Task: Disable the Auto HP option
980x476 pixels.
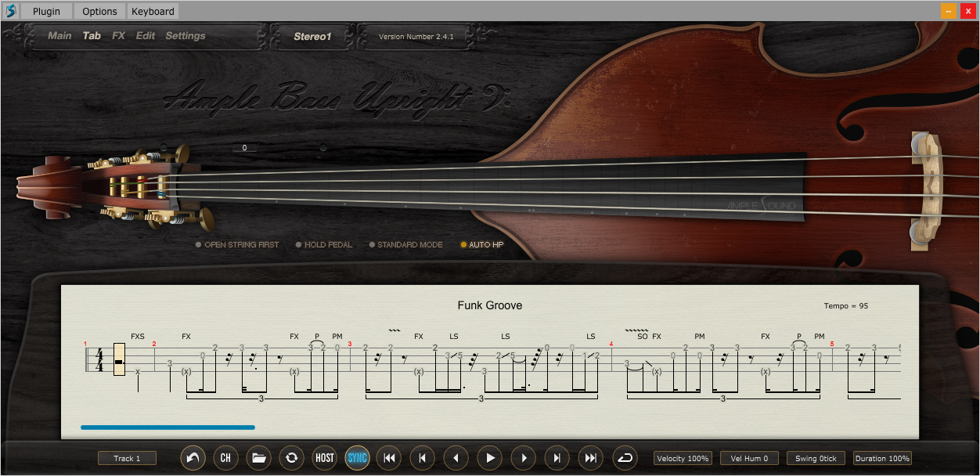Action: pos(481,245)
